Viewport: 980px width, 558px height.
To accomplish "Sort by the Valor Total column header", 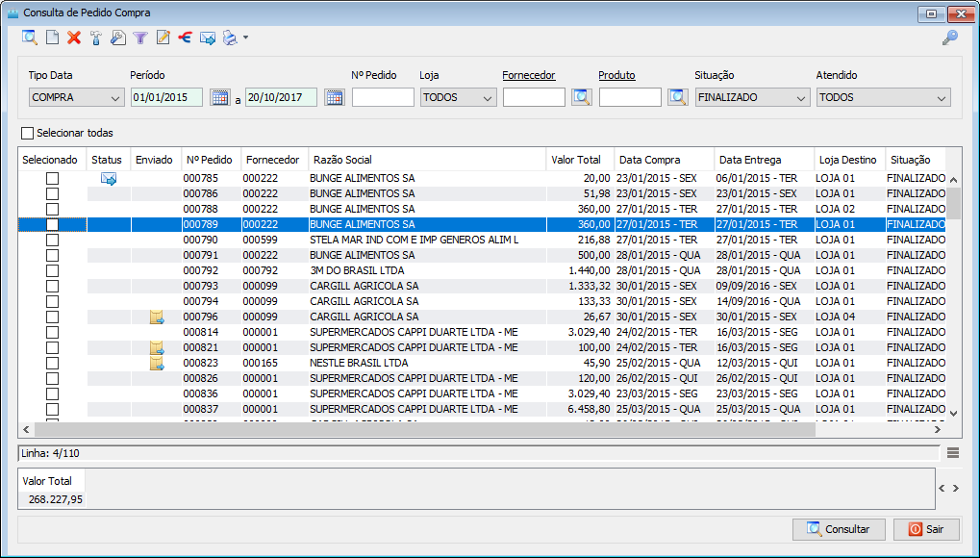I will 577,160.
